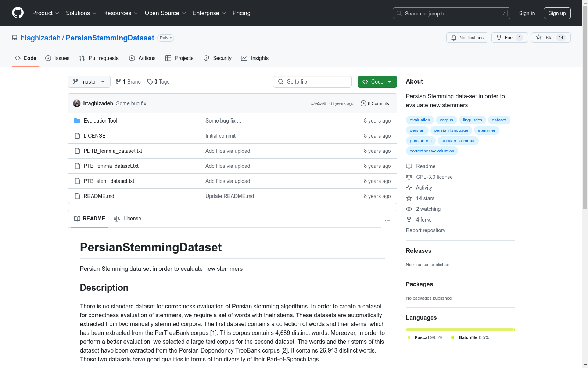Click the LICENSE file icon
Image resolution: width=588 pixels, height=368 pixels.
point(77,136)
